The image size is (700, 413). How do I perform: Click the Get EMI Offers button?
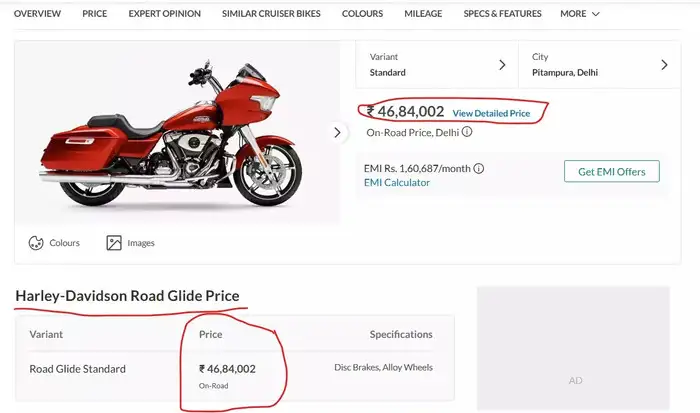[611, 172]
